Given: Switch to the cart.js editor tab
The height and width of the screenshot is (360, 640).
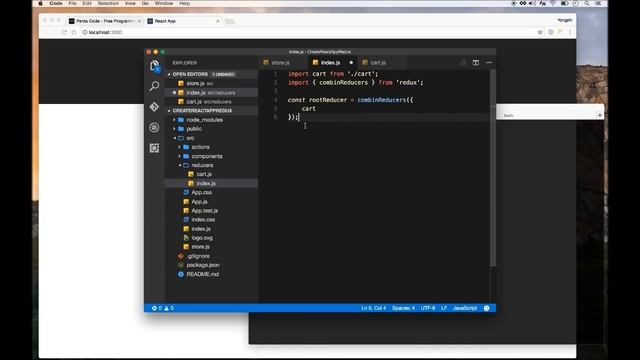Looking at the screenshot, I should [x=378, y=62].
